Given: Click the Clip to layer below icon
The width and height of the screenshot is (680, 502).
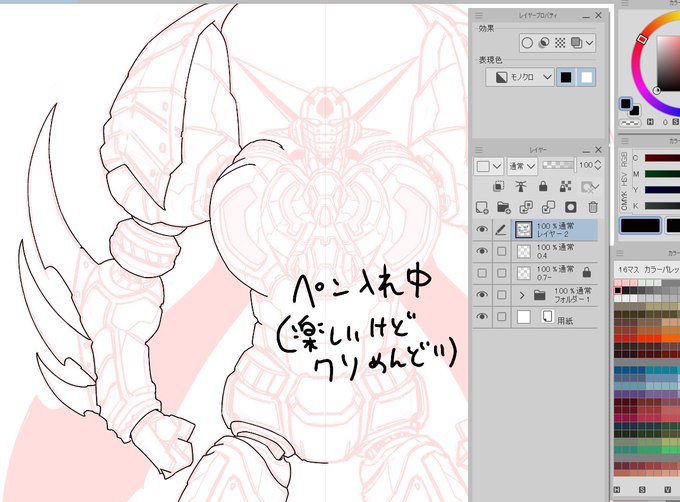Looking at the screenshot, I should pos(499,186).
